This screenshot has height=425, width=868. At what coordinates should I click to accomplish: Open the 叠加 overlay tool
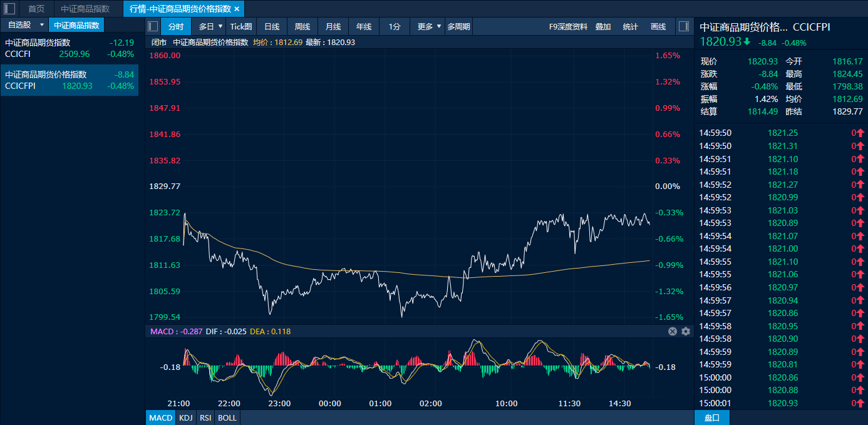(603, 26)
